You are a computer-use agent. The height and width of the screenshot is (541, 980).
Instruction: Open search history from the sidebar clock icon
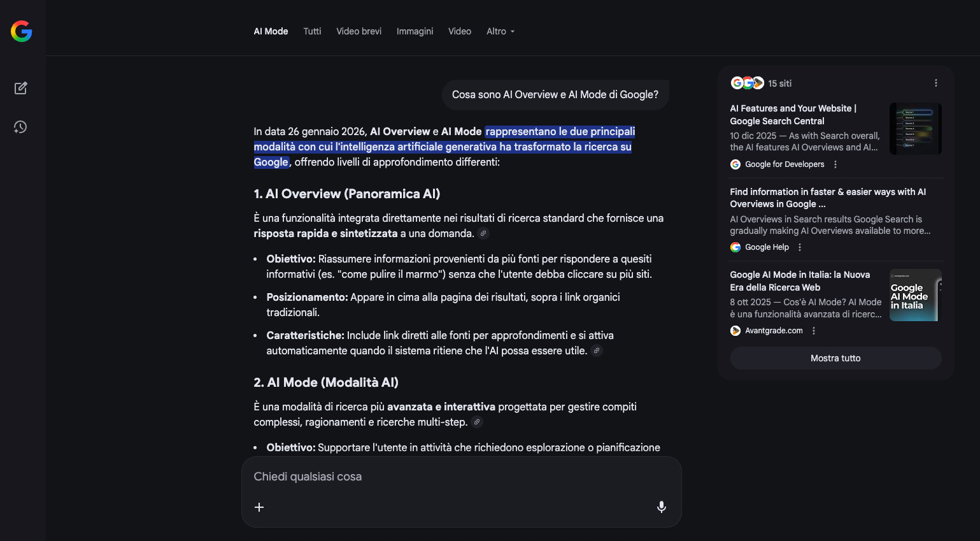point(20,127)
